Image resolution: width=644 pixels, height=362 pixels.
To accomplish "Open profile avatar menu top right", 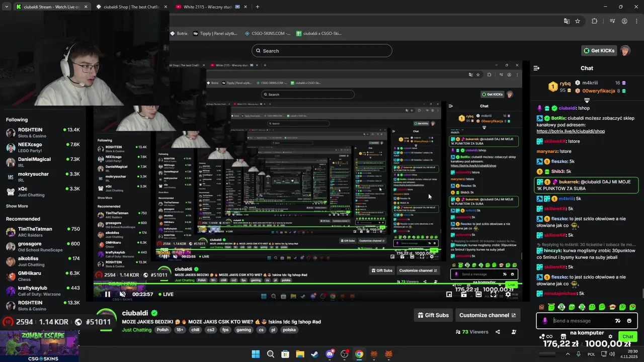I will [x=625, y=51].
